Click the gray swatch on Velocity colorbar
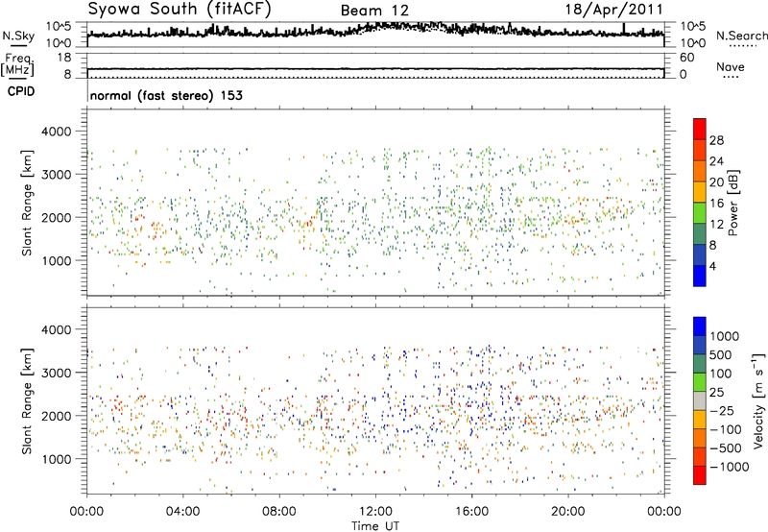This screenshot has width=768, height=532. click(700, 400)
